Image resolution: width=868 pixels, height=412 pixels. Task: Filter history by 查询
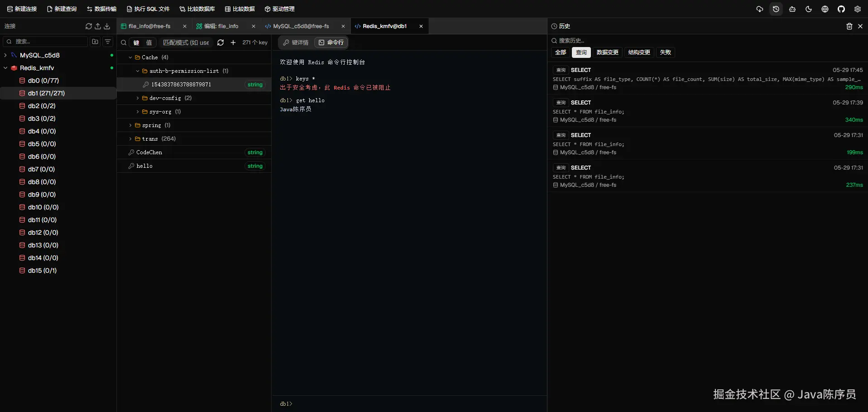[581, 52]
